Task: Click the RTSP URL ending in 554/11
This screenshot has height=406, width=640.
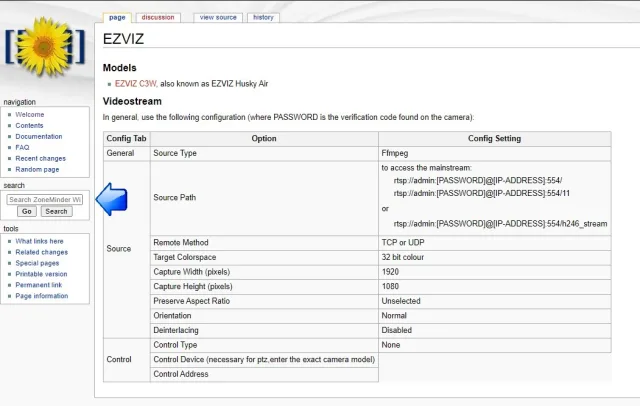Action: pyautogui.click(x=482, y=193)
